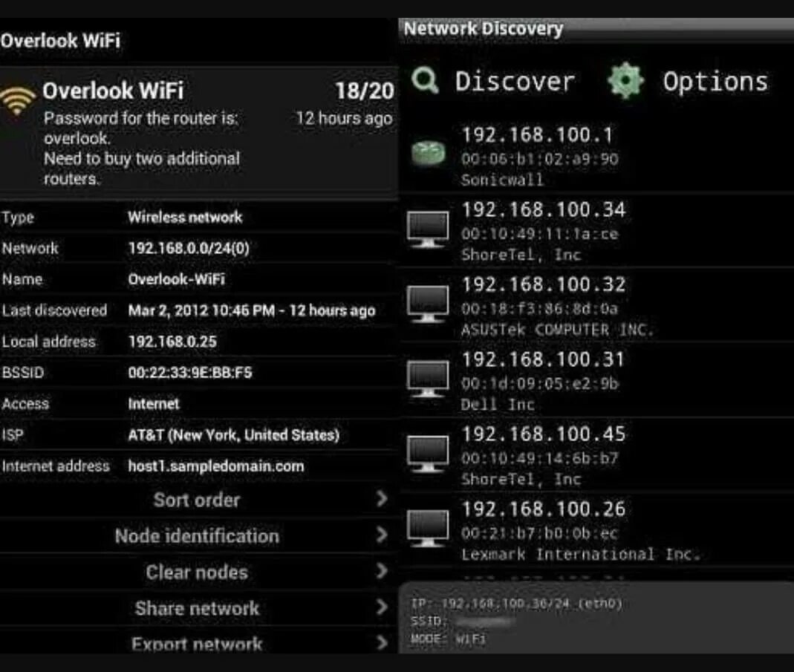Select the 192.168.100.26 address text
The width and height of the screenshot is (794, 672).
tap(544, 509)
